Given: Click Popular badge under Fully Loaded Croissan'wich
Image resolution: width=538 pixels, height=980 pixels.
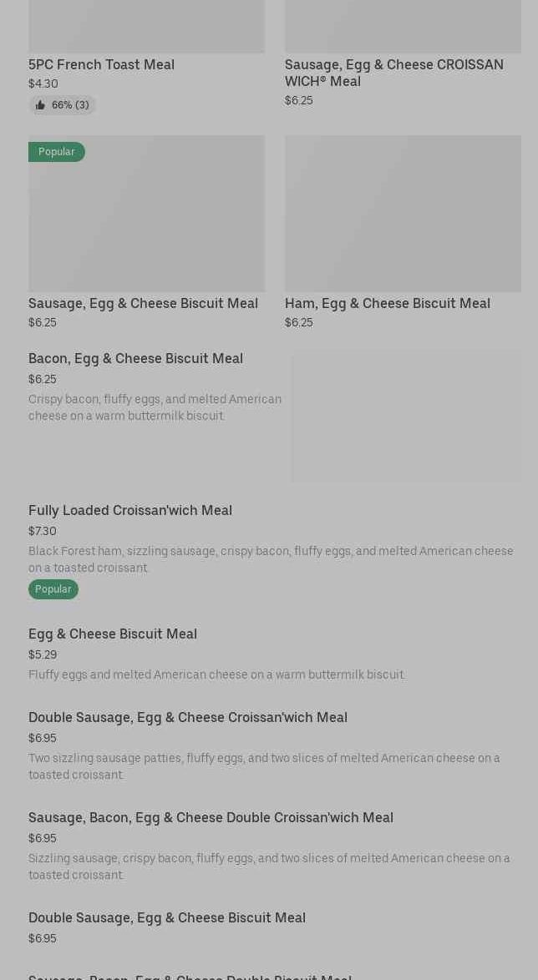Looking at the screenshot, I should click(53, 589).
